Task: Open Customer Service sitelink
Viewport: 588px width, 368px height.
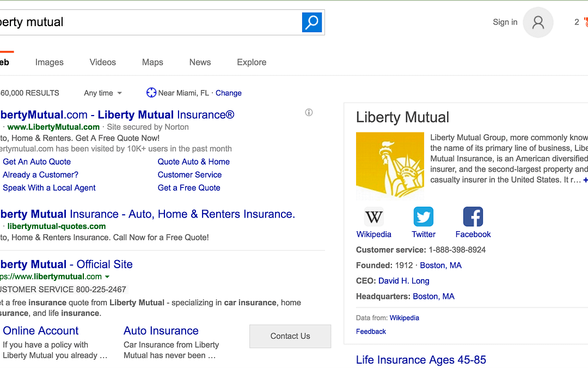Action: (189, 175)
